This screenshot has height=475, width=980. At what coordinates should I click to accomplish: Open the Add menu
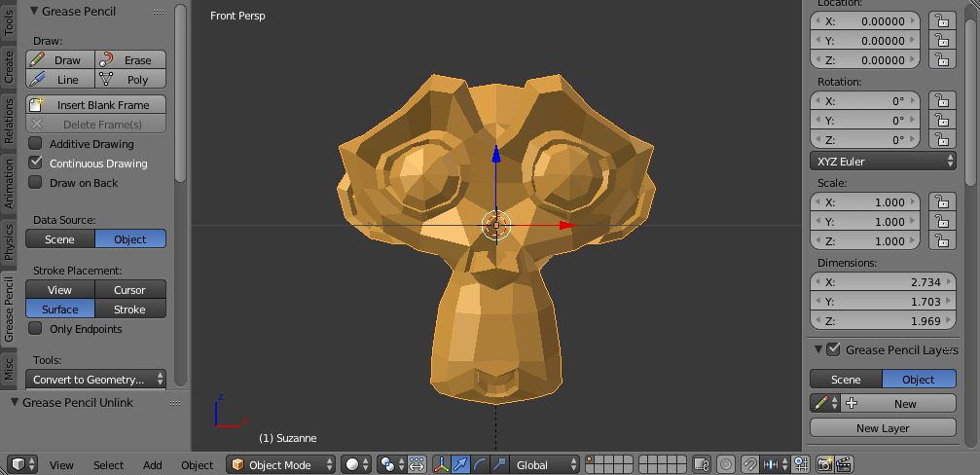pyautogui.click(x=153, y=465)
